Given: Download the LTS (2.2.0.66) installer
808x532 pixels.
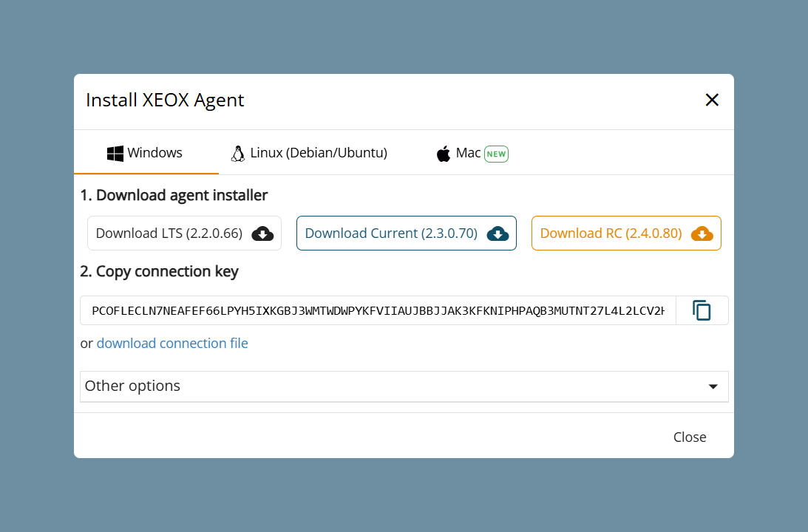Looking at the screenshot, I should [x=185, y=233].
